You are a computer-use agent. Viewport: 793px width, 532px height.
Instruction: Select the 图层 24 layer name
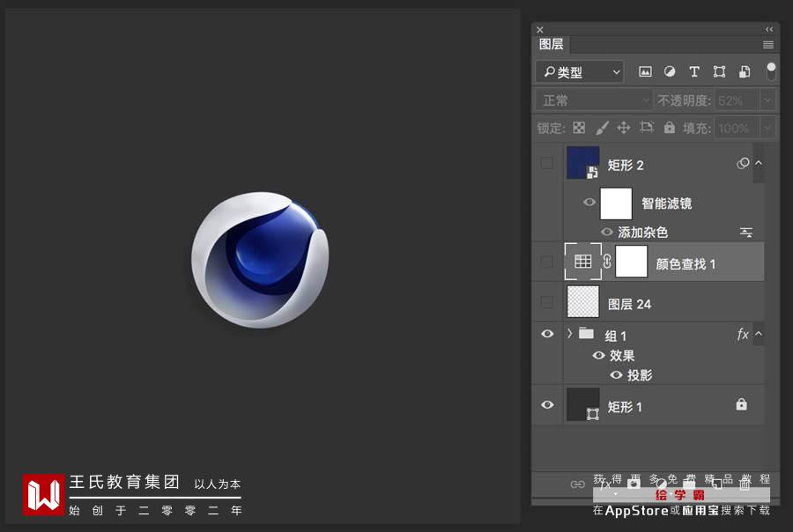[x=629, y=304]
